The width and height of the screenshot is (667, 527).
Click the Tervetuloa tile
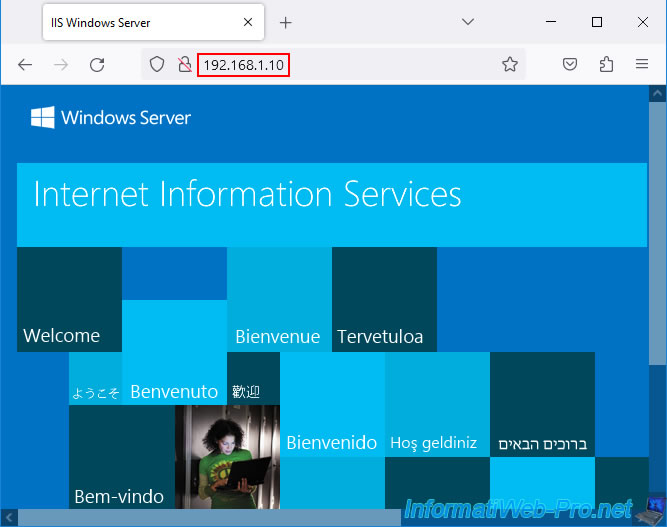(x=384, y=299)
